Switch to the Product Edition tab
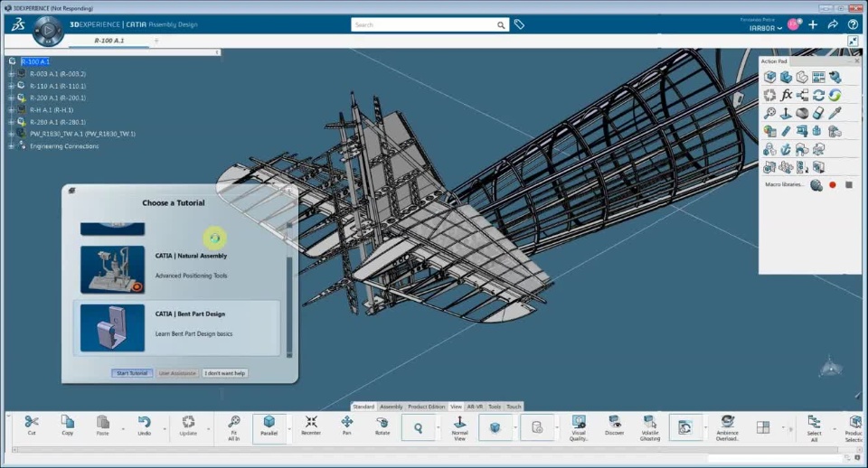This screenshot has width=868, height=468. click(x=426, y=407)
